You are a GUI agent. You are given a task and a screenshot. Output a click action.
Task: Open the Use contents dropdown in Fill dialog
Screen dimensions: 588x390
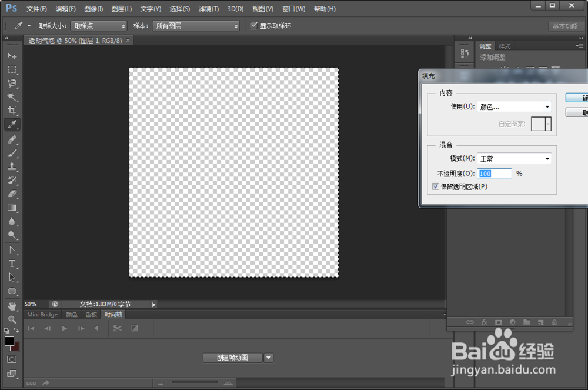[x=514, y=107]
